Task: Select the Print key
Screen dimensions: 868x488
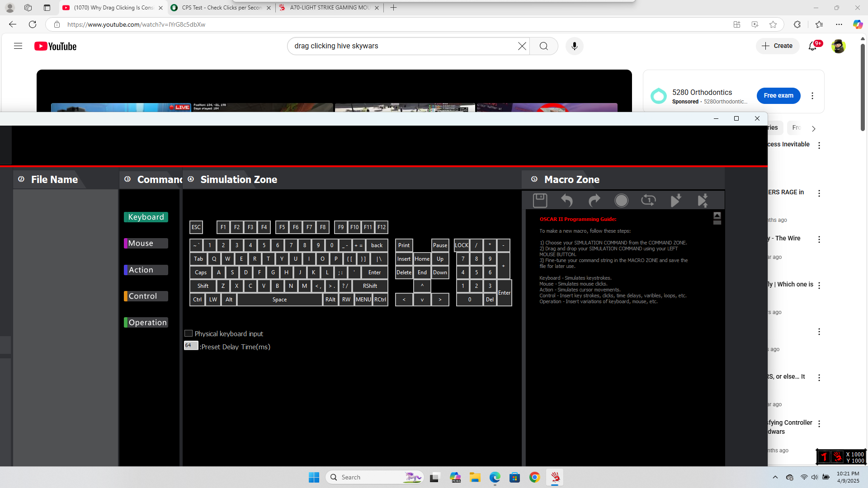Action: pyautogui.click(x=404, y=245)
